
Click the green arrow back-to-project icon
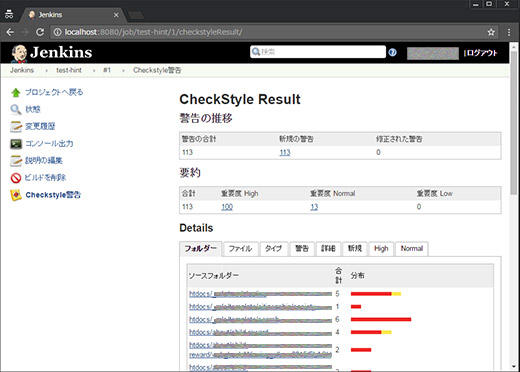16,92
